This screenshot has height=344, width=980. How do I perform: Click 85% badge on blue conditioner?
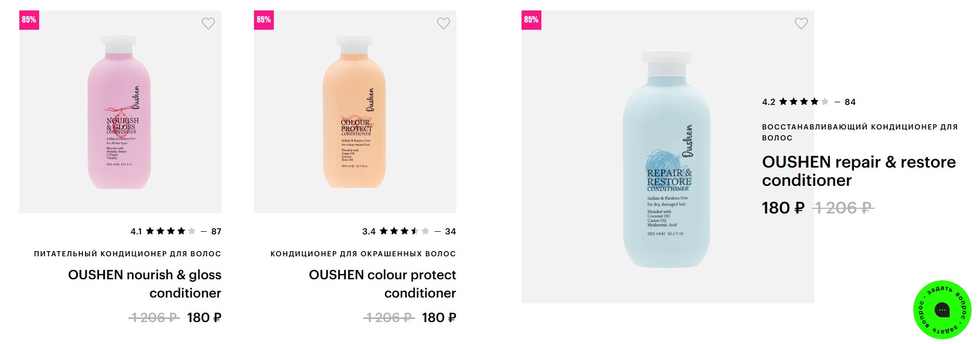(531, 20)
